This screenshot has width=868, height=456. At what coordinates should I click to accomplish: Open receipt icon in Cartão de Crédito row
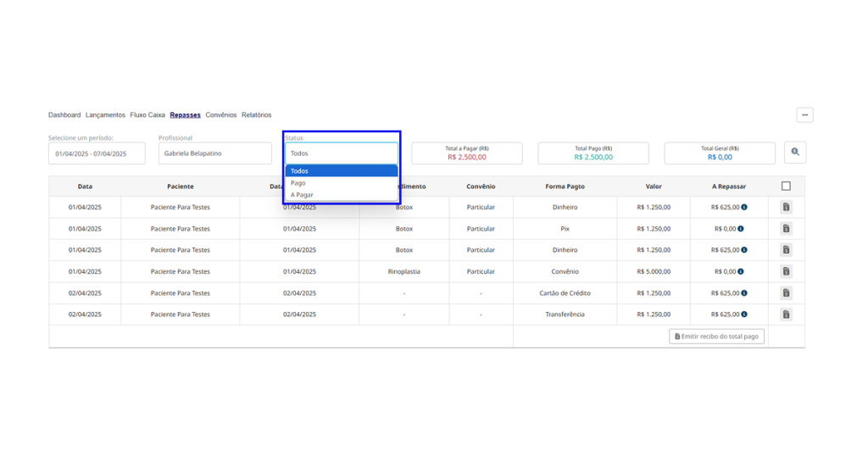click(x=786, y=292)
